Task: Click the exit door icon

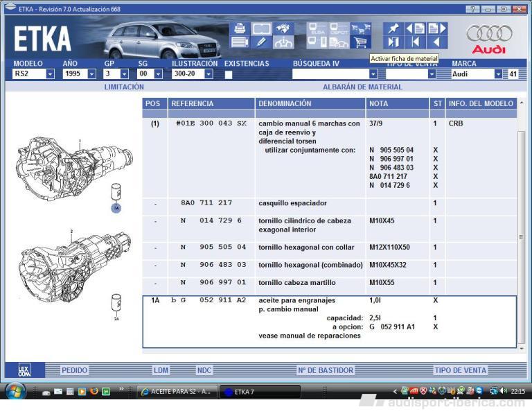Action: 393,42
